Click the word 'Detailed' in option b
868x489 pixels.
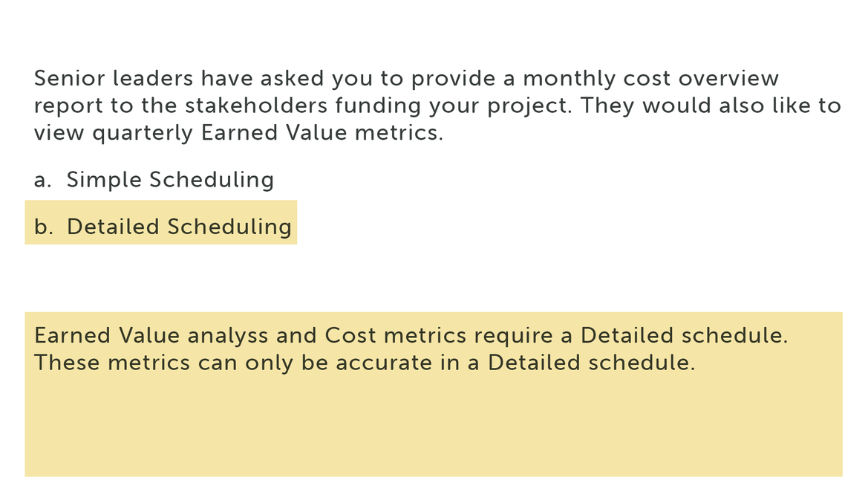113,227
